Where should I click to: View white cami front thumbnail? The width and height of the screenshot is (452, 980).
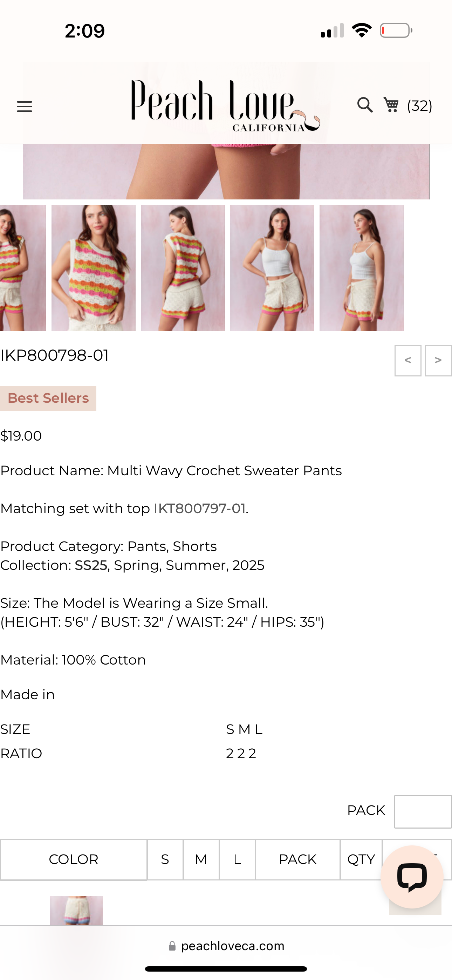click(x=272, y=268)
